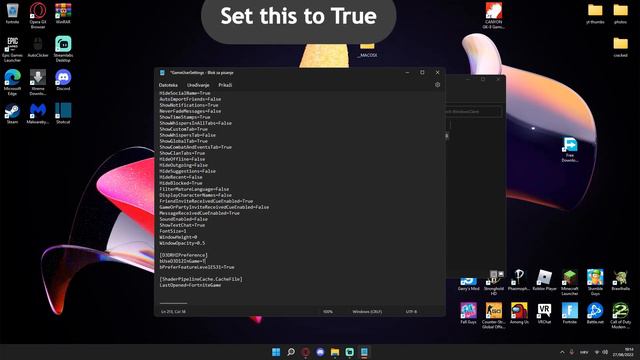
Task: Select the AutoClicker desktop icon
Action: (38, 47)
